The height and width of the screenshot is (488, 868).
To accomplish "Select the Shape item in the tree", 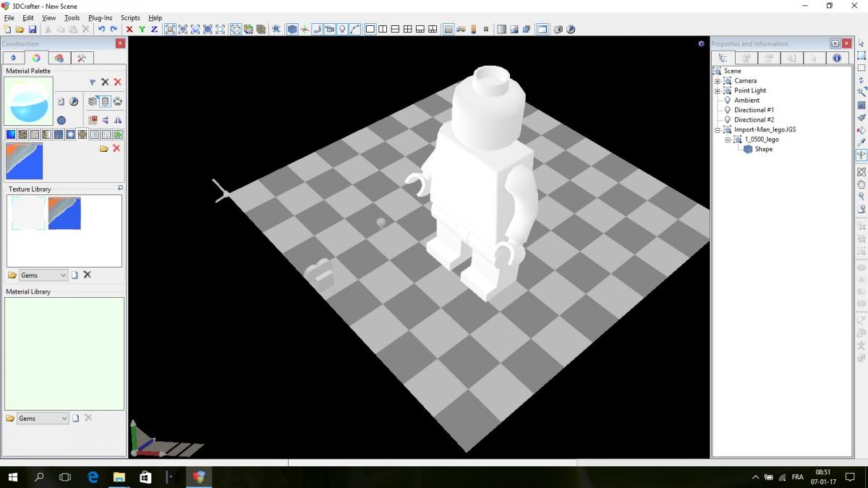I will click(x=763, y=149).
